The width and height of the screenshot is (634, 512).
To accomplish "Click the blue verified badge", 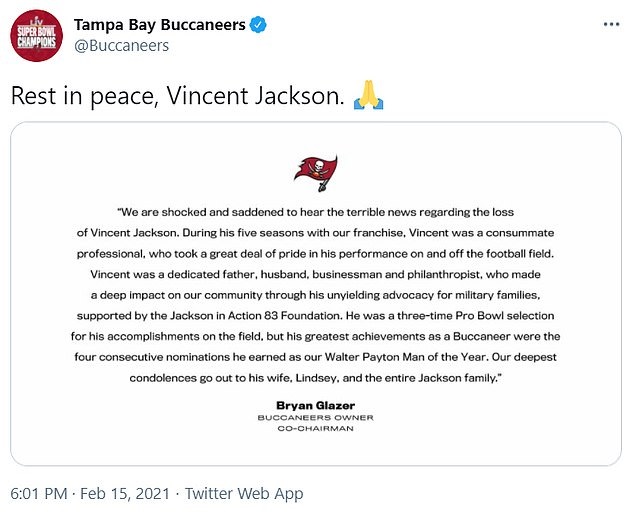I will (x=259, y=25).
